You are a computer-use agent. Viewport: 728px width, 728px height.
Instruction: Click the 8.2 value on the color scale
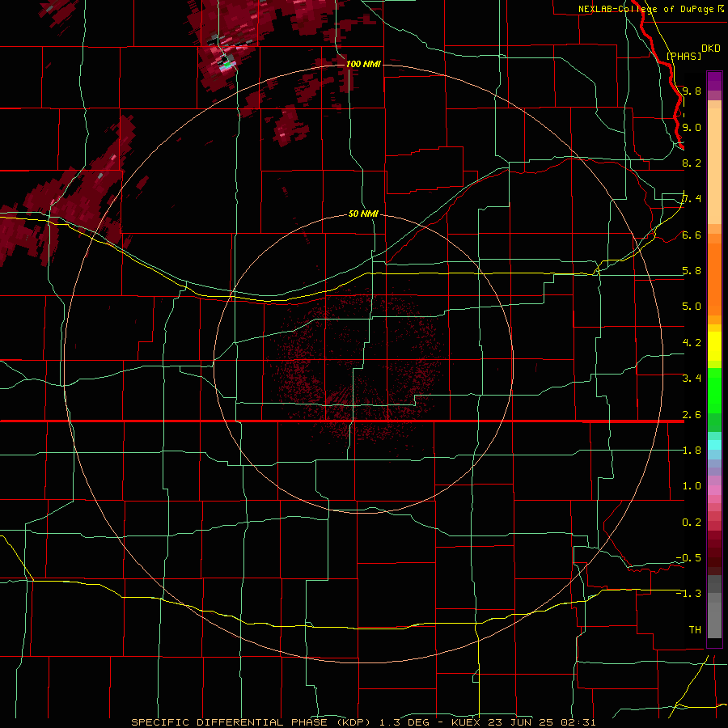pos(692,163)
